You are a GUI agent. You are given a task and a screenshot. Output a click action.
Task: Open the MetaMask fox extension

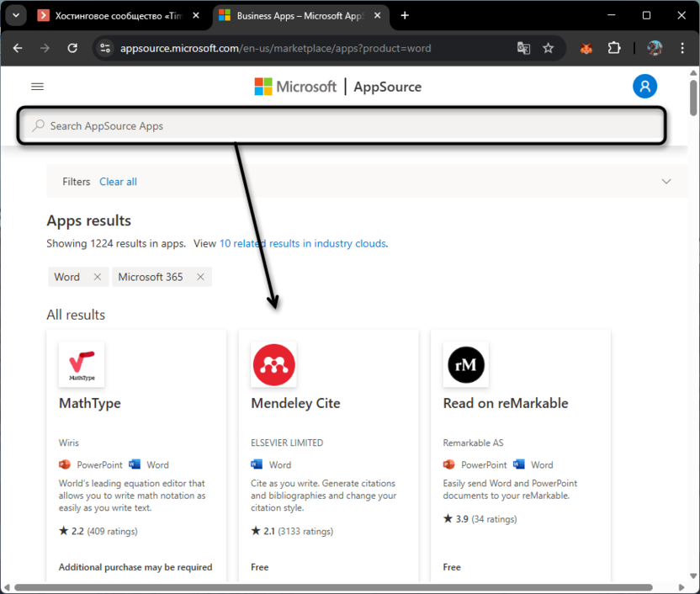(586, 48)
